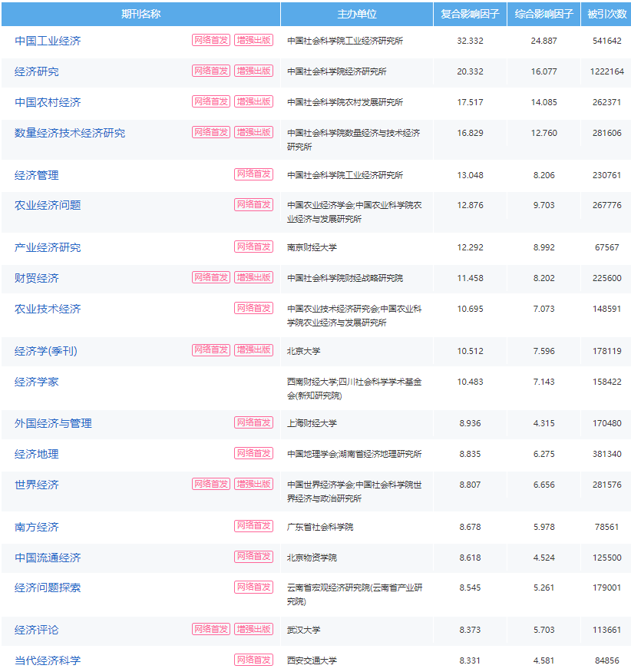Image resolution: width=631 pixels, height=672 pixels.
Task: Sort by 复合影响因子 column header
Action: [x=470, y=14]
